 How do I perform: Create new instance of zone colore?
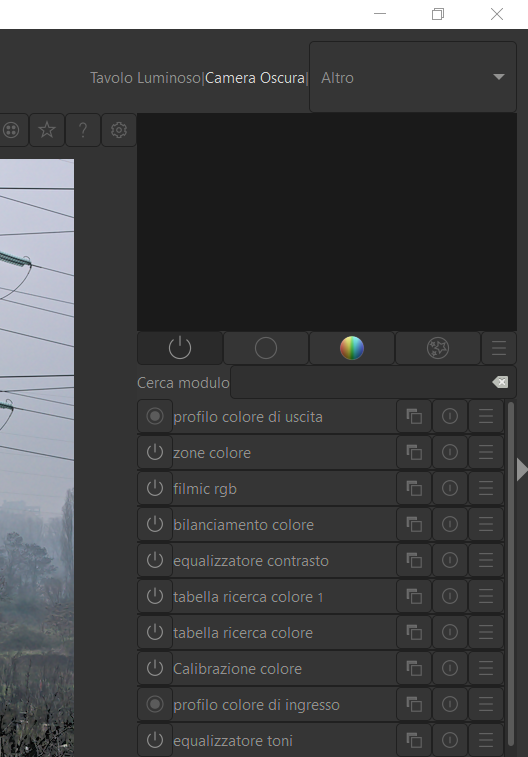point(414,452)
